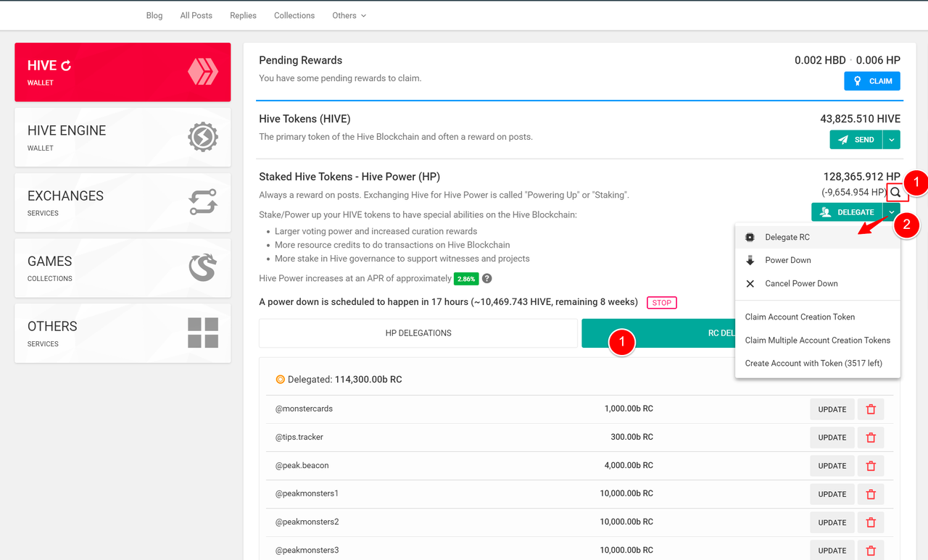Open the HIVE wallet card
This screenshot has width=928, height=560.
[x=123, y=72]
